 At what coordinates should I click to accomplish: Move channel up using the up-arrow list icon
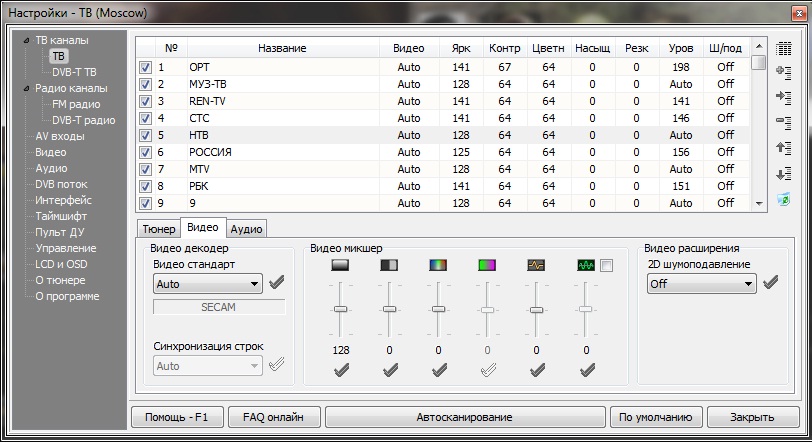coord(784,148)
